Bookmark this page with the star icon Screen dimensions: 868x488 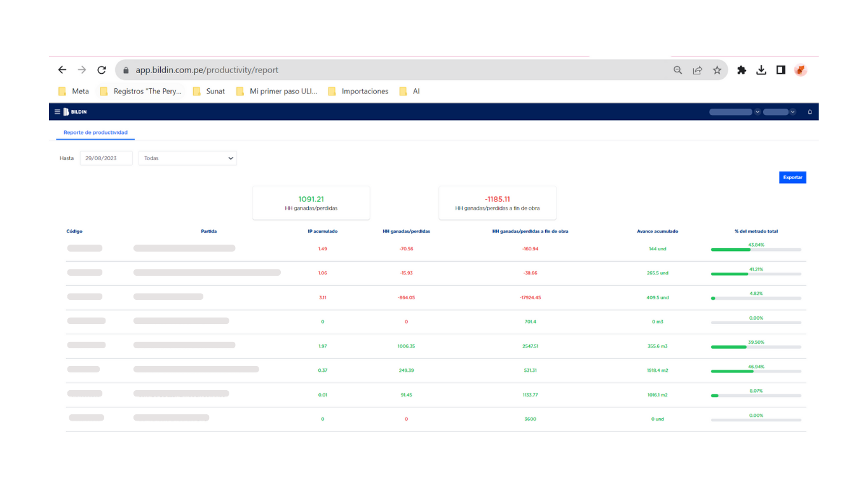pos(717,70)
